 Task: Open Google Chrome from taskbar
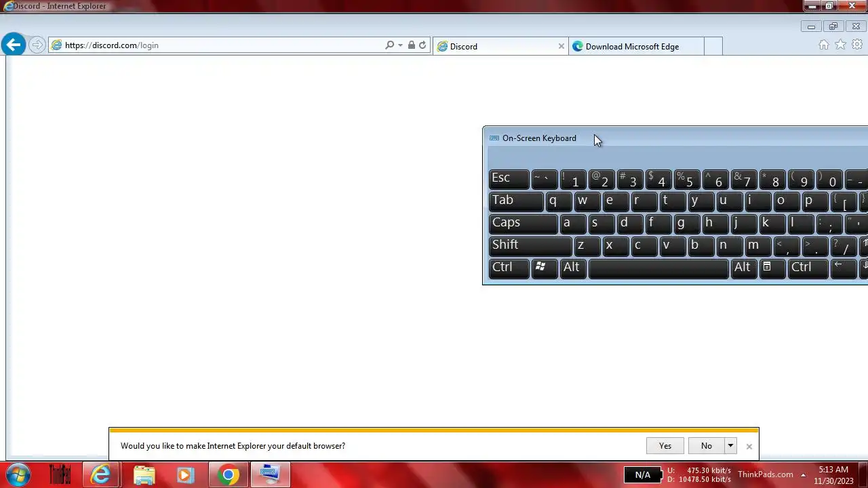[228, 474]
